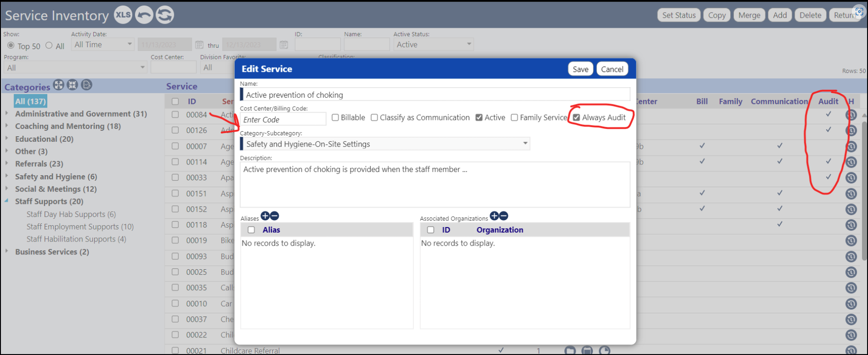Open the Activity Date dropdown showing All Time
Image resolution: width=868 pixels, height=355 pixels.
click(103, 44)
